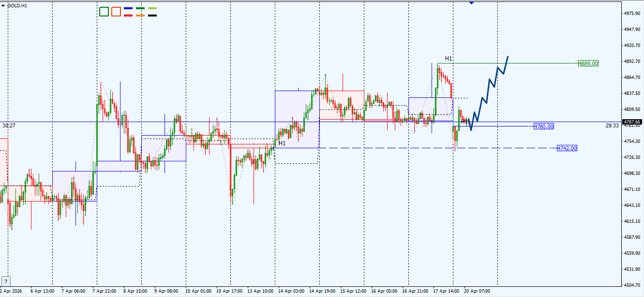644x297 pixels.
Task: Click the black line style icon in legend
Action: click(152, 16)
